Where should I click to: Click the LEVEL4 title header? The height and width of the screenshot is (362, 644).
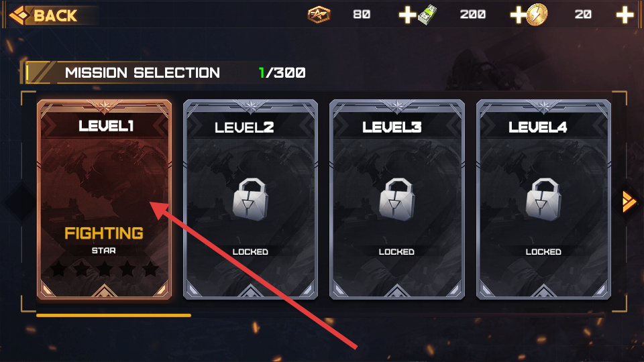click(x=537, y=127)
